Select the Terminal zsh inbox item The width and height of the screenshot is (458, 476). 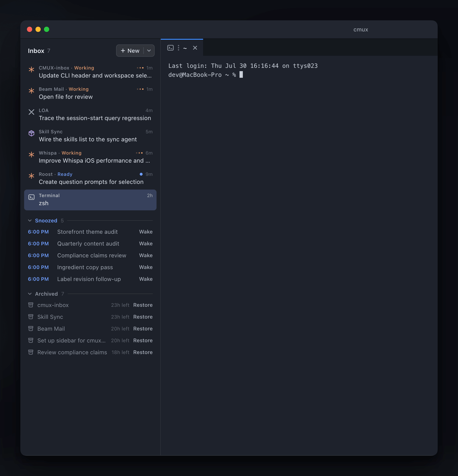[90, 200]
